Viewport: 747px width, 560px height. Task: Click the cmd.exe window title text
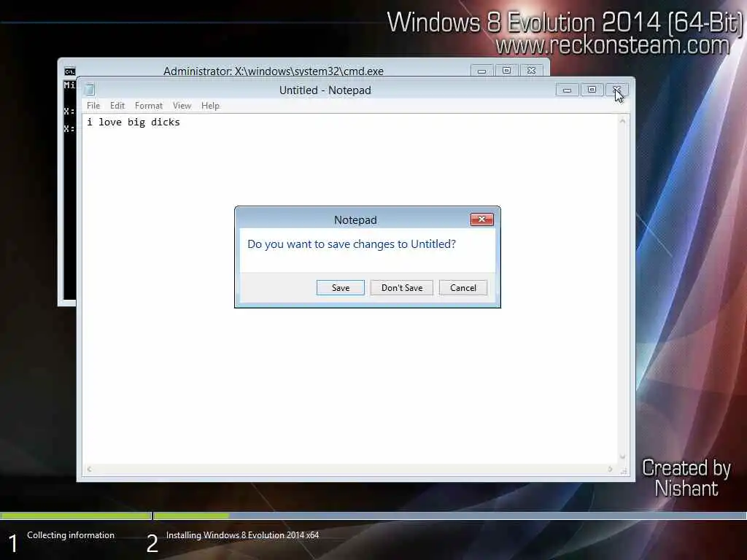[x=274, y=71]
